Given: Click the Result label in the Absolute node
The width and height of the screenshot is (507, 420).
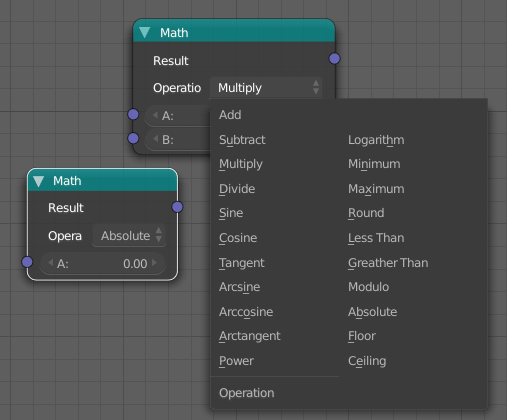Looking at the screenshot, I should pos(66,208).
